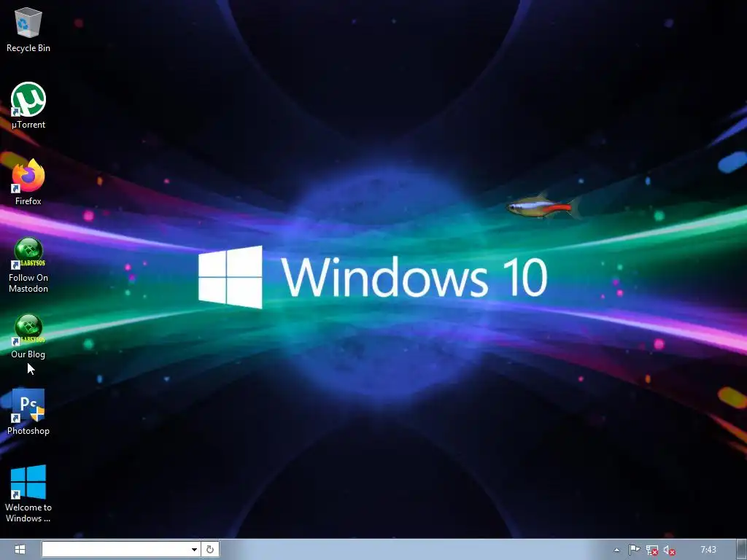The height and width of the screenshot is (560, 747).
Task: Click the taskbar address refresh button
Action: coord(210,550)
